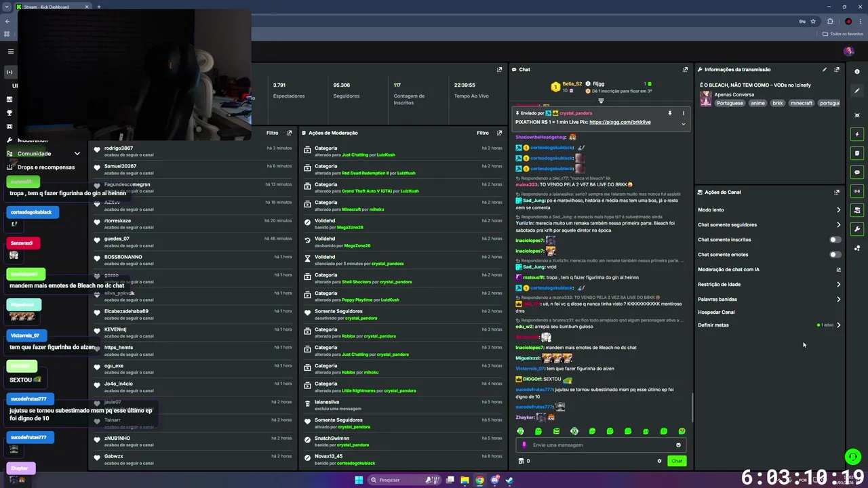
Task: Open the wrench Moderation icon in the left sidebar
Action: (9, 140)
